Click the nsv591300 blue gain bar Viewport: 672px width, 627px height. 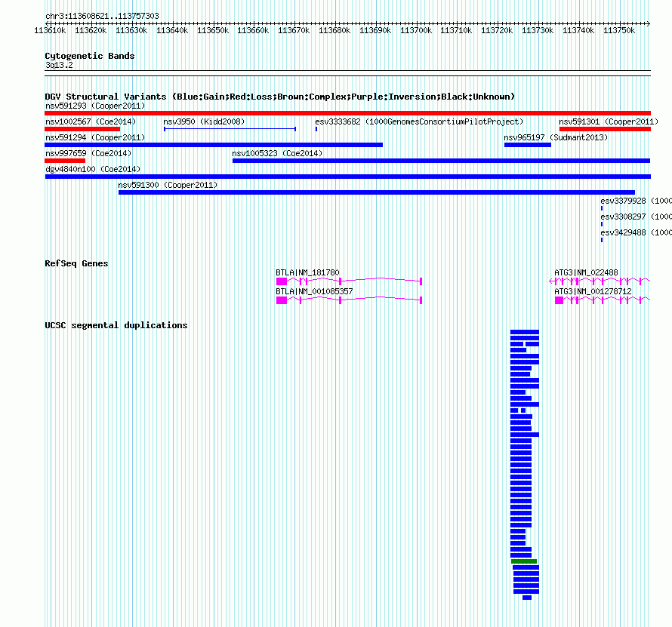click(377, 192)
